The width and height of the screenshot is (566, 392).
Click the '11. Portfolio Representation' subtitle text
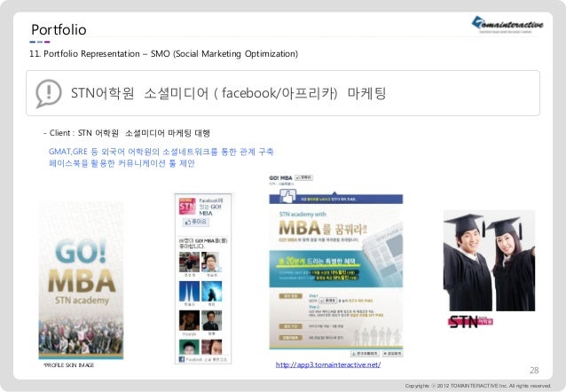(x=163, y=54)
